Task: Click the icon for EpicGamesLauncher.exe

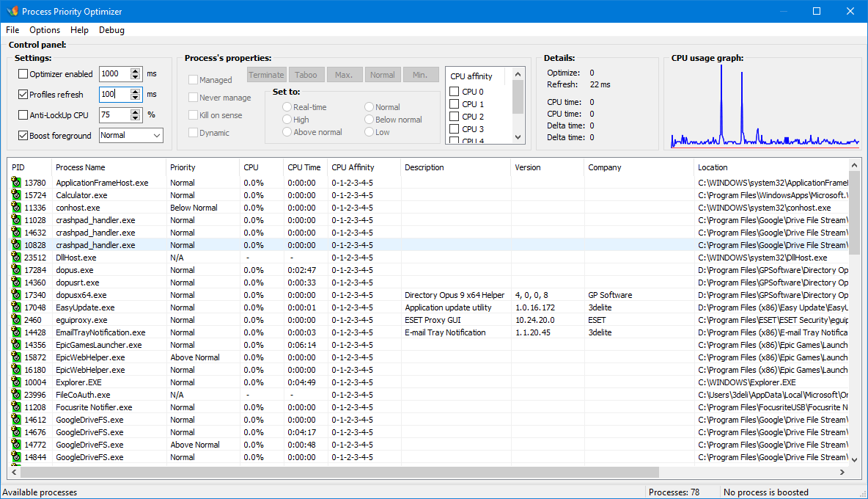Action: (16, 344)
